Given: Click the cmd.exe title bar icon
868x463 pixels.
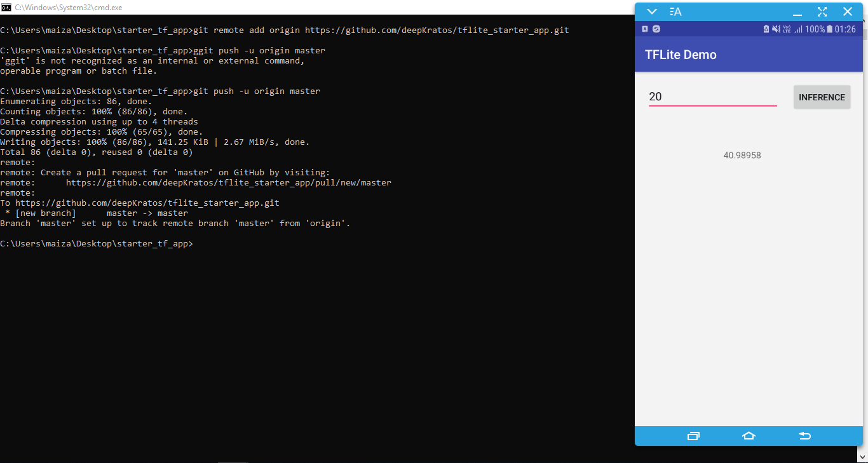Looking at the screenshot, I should coord(6,7).
